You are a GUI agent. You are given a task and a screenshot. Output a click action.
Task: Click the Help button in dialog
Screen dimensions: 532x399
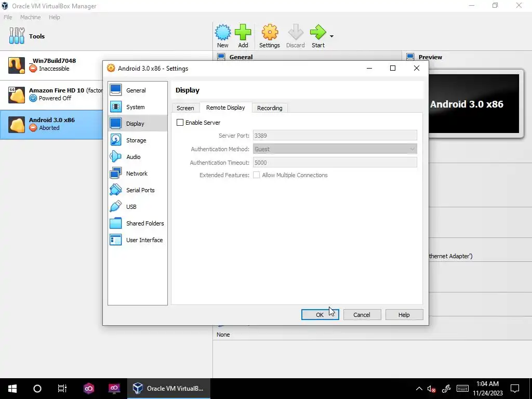pos(404,314)
